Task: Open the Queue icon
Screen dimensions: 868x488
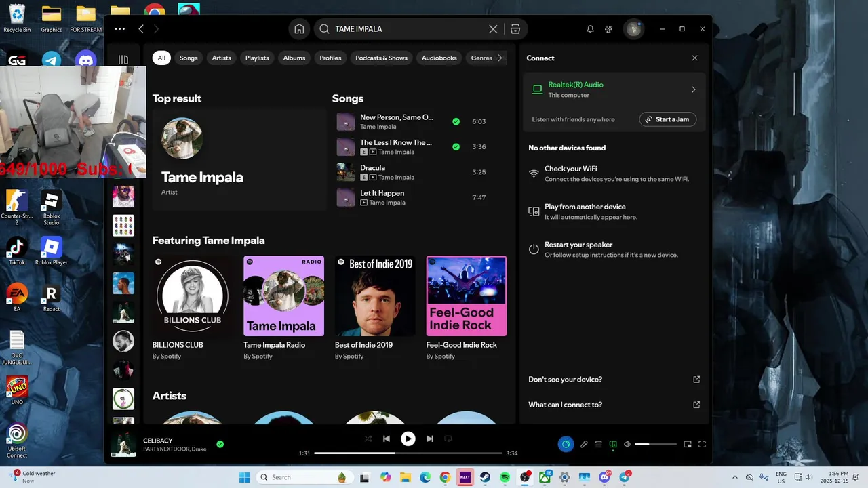Action: click(598, 445)
